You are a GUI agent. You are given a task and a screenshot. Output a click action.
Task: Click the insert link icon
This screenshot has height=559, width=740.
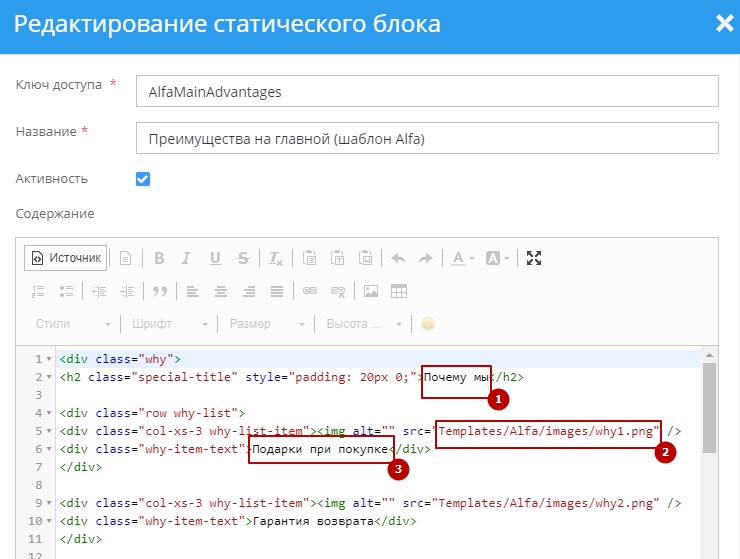(x=310, y=291)
